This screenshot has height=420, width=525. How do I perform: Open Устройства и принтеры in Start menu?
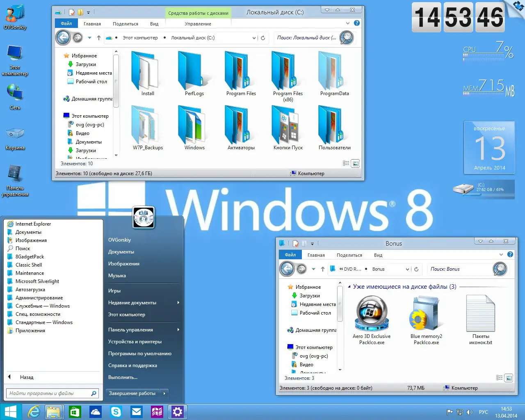[135, 342]
